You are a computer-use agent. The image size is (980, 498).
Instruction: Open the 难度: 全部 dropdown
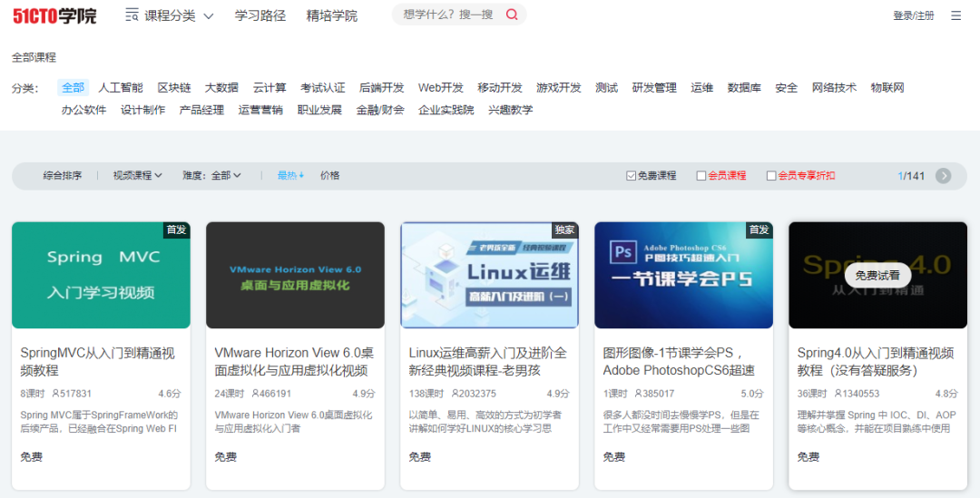click(211, 176)
